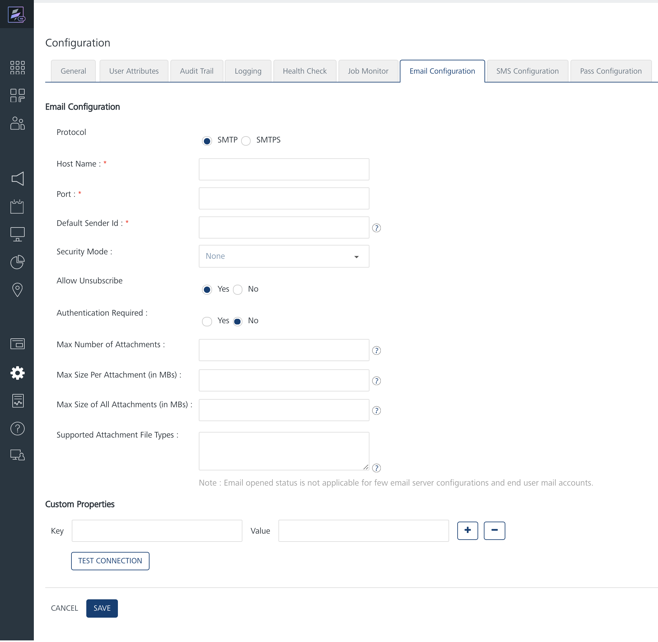
Task: Switch to the Audit Trail tab
Action: [x=196, y=71]
